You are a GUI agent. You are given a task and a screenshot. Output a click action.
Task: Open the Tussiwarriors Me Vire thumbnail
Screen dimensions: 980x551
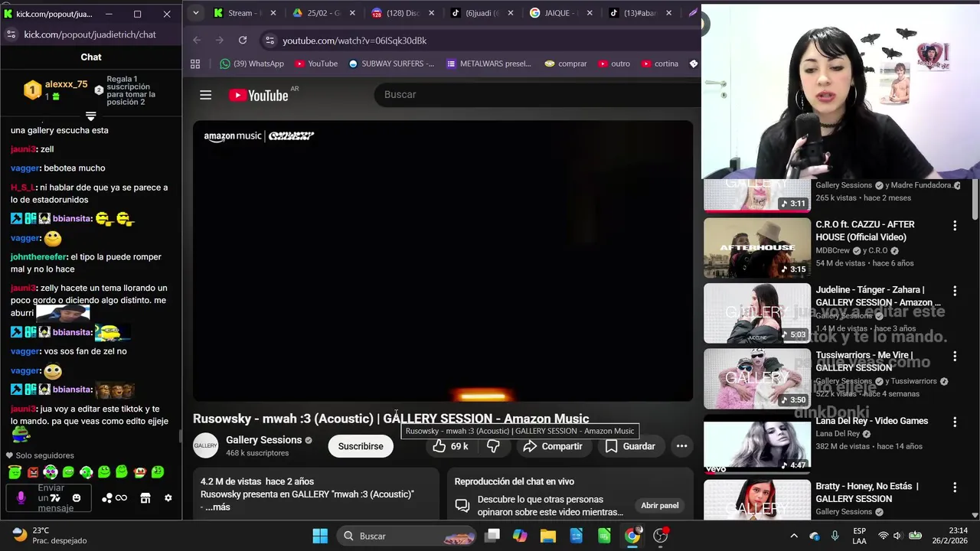(x=757, y=379)
